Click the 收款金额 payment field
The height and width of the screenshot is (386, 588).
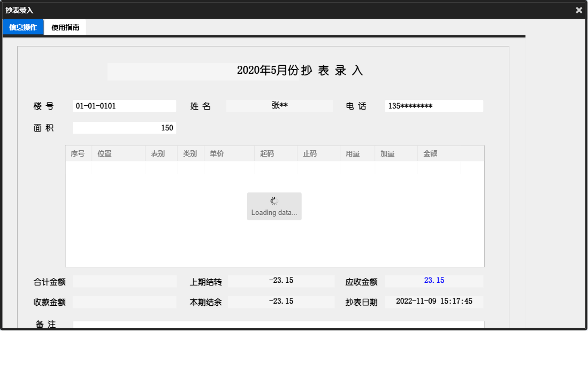point(124,302)
